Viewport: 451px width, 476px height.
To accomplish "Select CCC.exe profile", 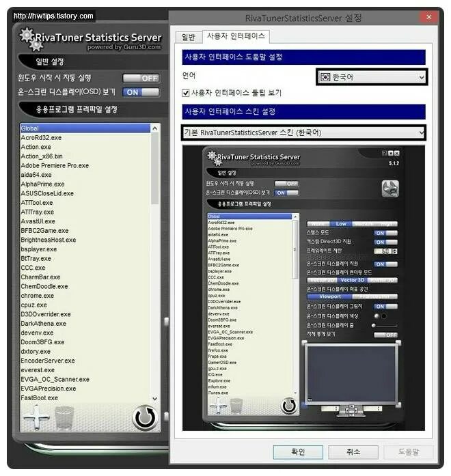I will coord(85,268).
